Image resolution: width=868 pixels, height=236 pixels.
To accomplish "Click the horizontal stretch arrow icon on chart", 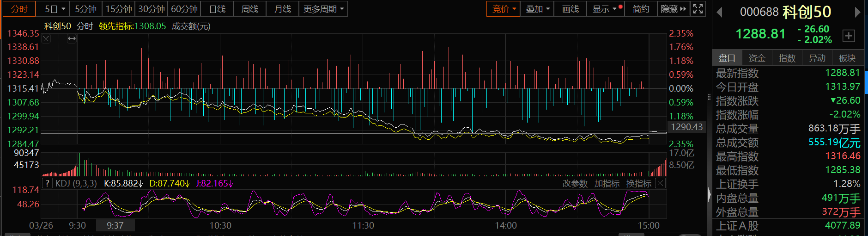I will pyautogui.click(x=72, y=39).
